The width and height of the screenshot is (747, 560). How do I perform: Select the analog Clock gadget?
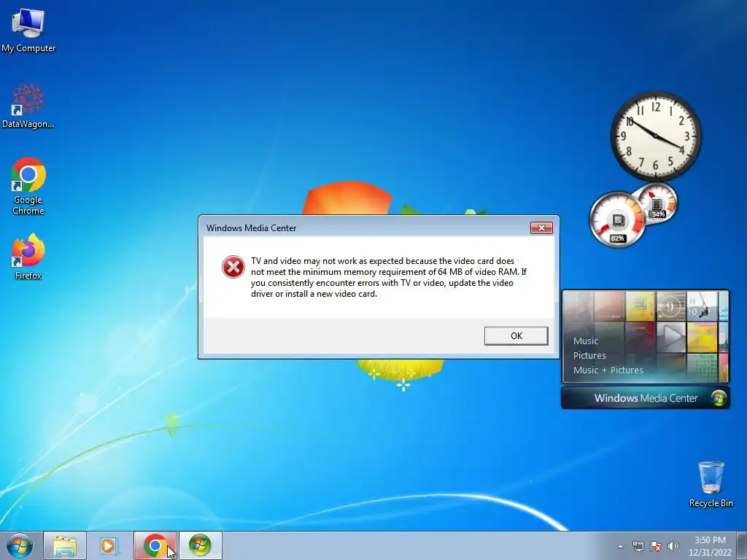click(656, 136)
